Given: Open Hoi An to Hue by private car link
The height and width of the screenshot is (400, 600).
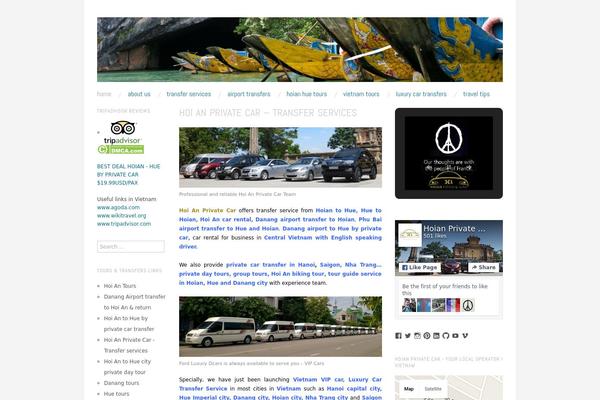Looking at the screenshot, I should [x=129, y=323].
